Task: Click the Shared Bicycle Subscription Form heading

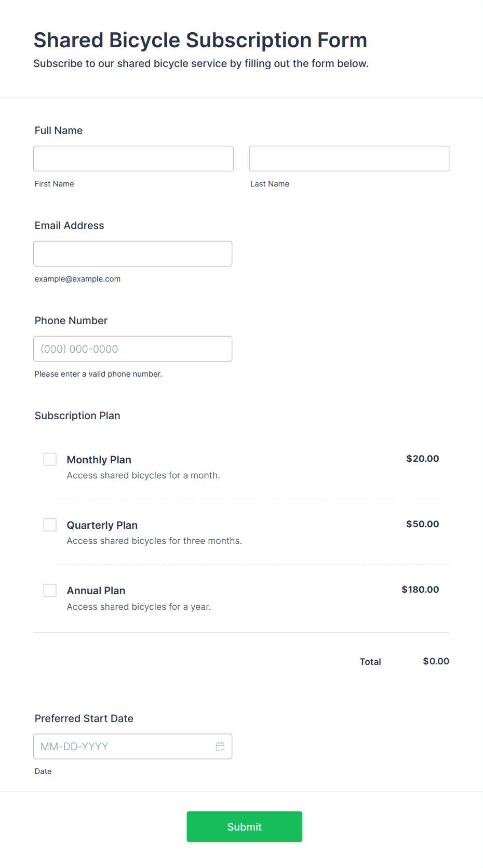Action: click(200, 40)
